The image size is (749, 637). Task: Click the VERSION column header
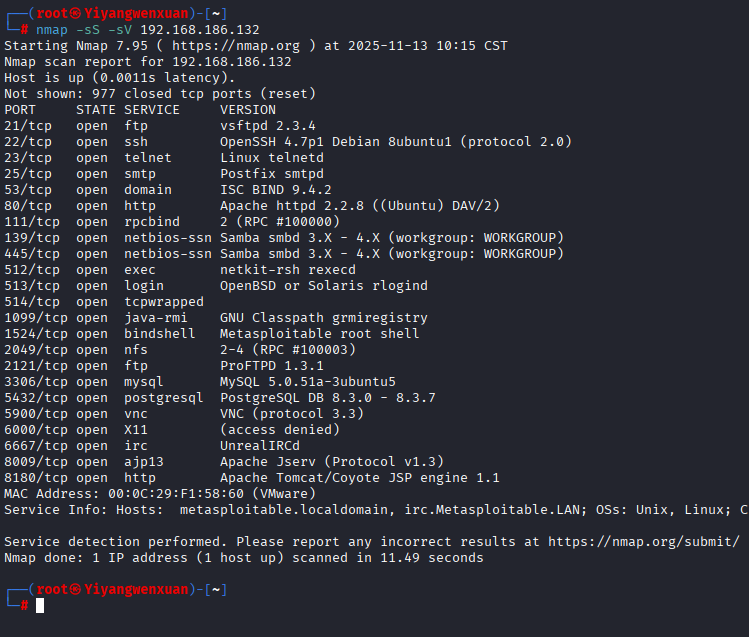pyautogui.click(x=248, y=110)
